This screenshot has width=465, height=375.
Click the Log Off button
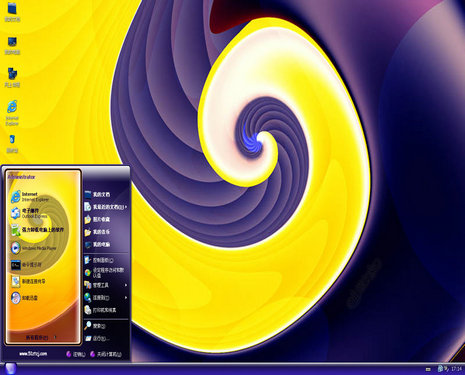[x=76, y=354]
